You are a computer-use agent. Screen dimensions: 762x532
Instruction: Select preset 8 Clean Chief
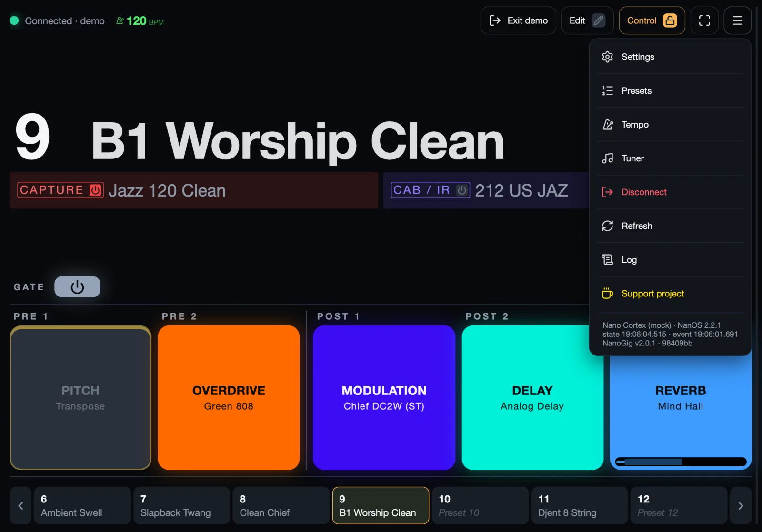281,505
